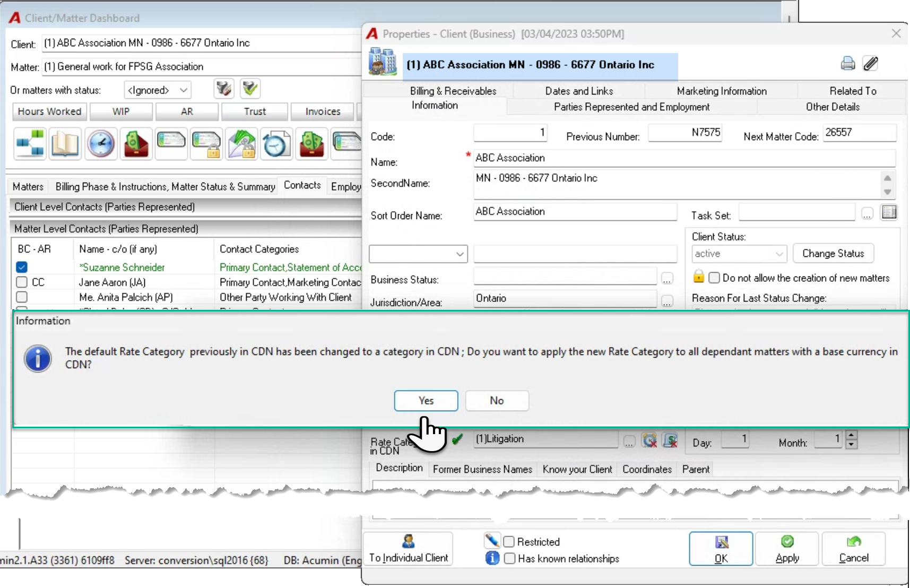Screen dimensions: 910x588
Task: Open the Jurisdiction/Area ellipsis lookup button
Action: click(x=667, y=301)
